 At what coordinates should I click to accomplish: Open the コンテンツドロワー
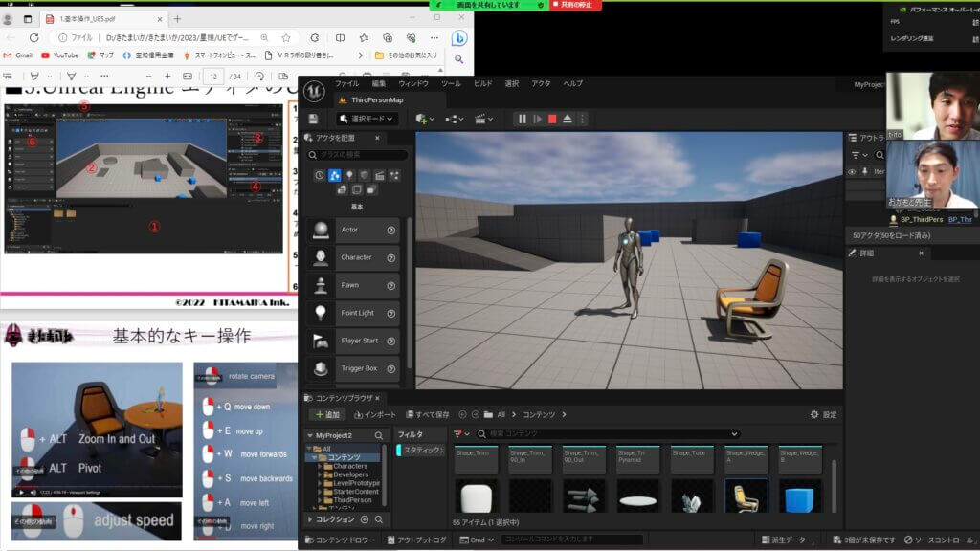(x=340, y=540)
